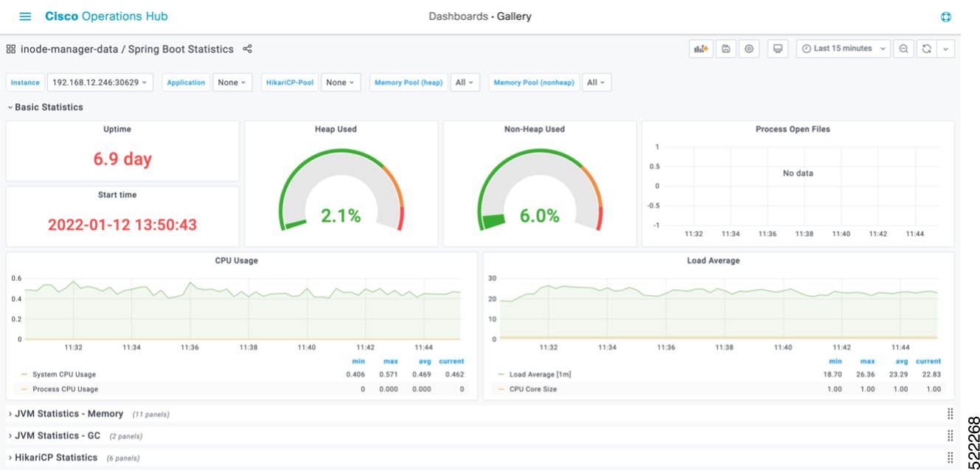Open the Memory Pool (heap) dropdown
Viewport: 980px width, 470px height.
tap(466, 82)
